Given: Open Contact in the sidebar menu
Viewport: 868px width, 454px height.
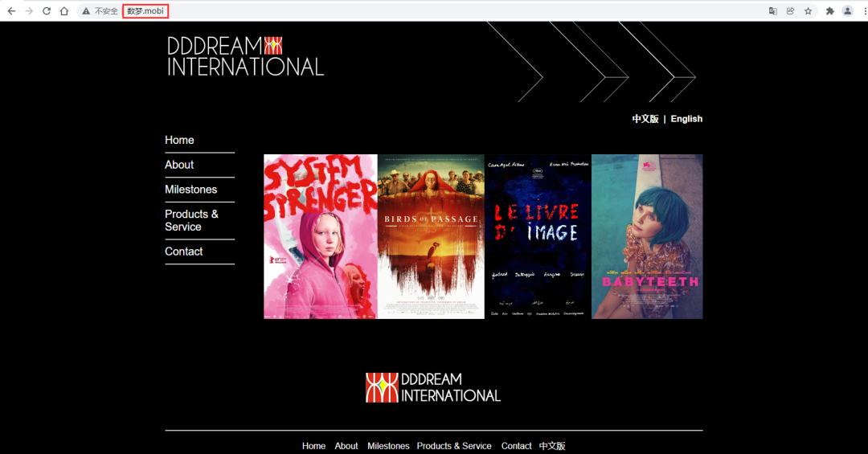Looking at the screenshot, I should [184, 252].
